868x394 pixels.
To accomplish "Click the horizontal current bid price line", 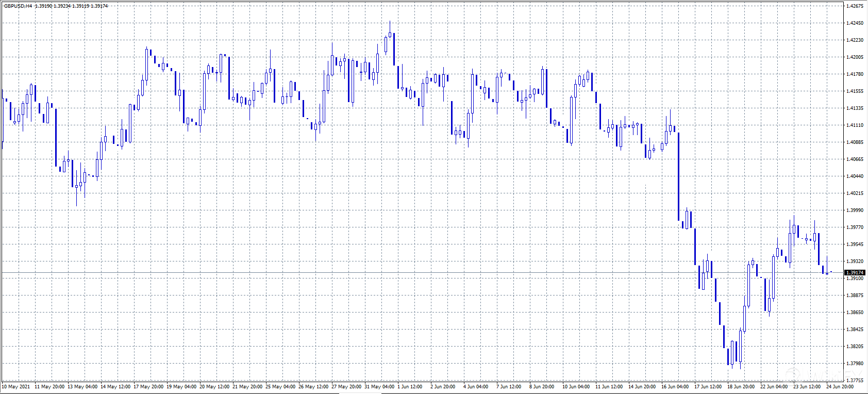I will pyautogui.click(x=412, y=272).
